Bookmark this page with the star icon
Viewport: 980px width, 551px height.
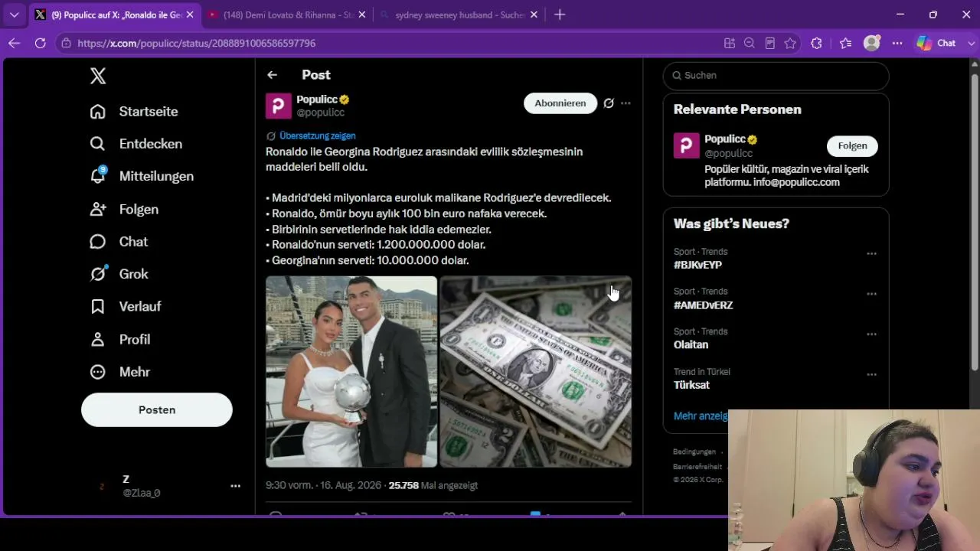click(x=790, y=44)
